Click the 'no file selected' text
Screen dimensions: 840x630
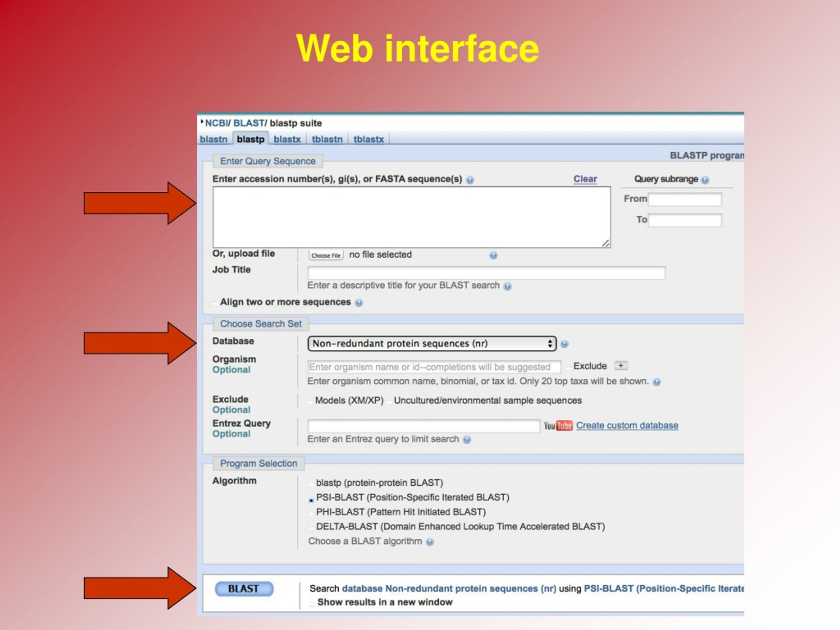pos(380,254)
